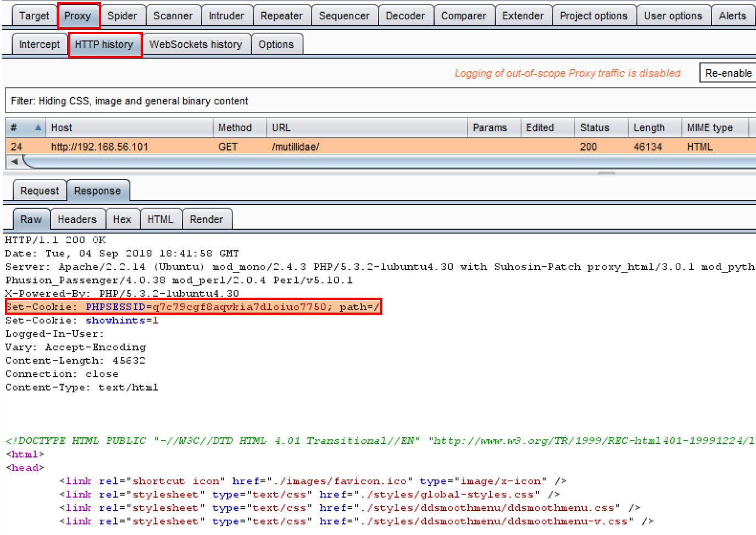
Task: Open the Intruder tab
Action: (226, 16)
